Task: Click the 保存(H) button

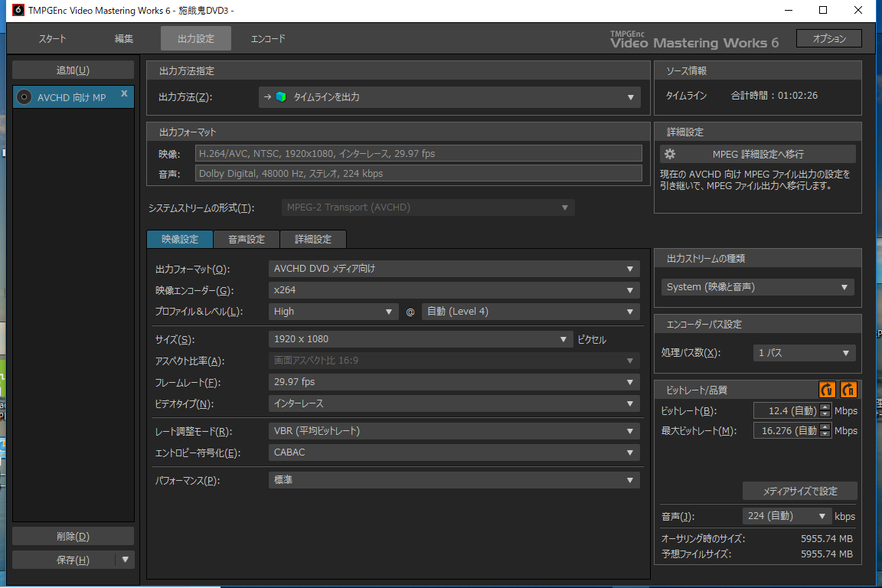Action: tap(64, 560)
